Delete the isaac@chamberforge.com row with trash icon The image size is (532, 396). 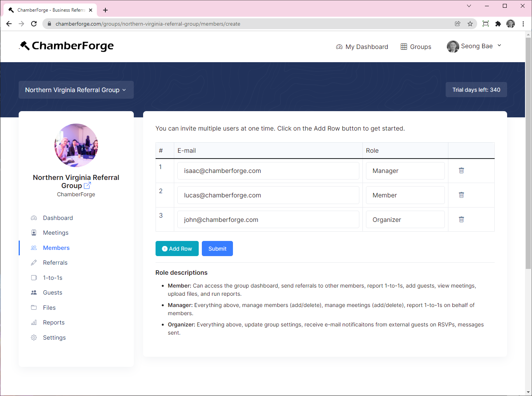click(x=461, y=171)
